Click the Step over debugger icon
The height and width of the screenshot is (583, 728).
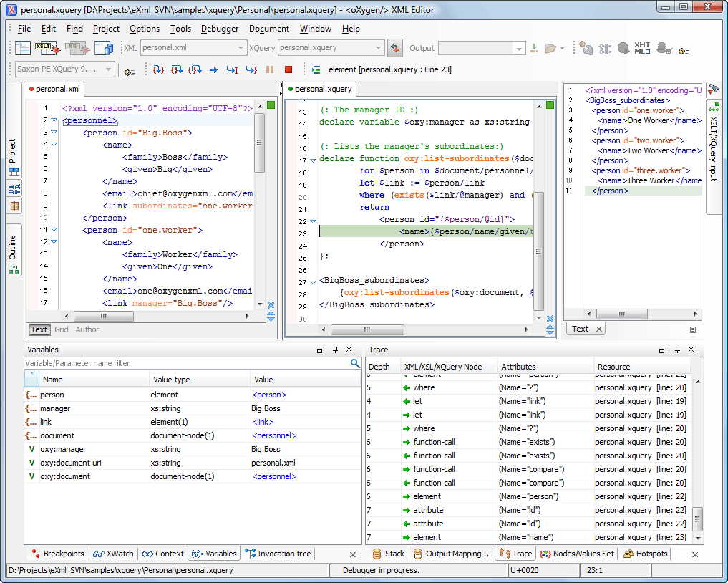tap(177, 69)
